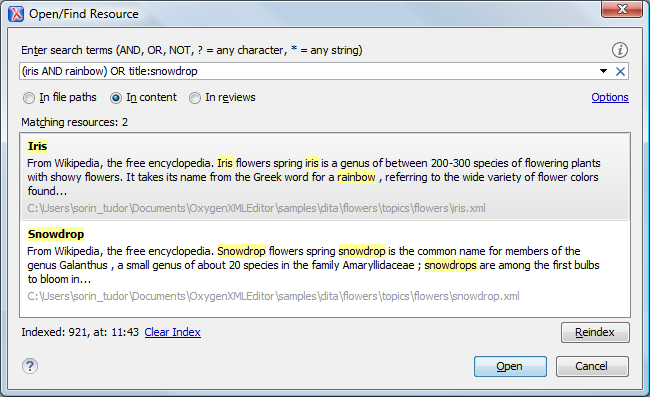Click the Clear Index link
650x397 pixels.
pyautogui.click(x=172, y=332)
